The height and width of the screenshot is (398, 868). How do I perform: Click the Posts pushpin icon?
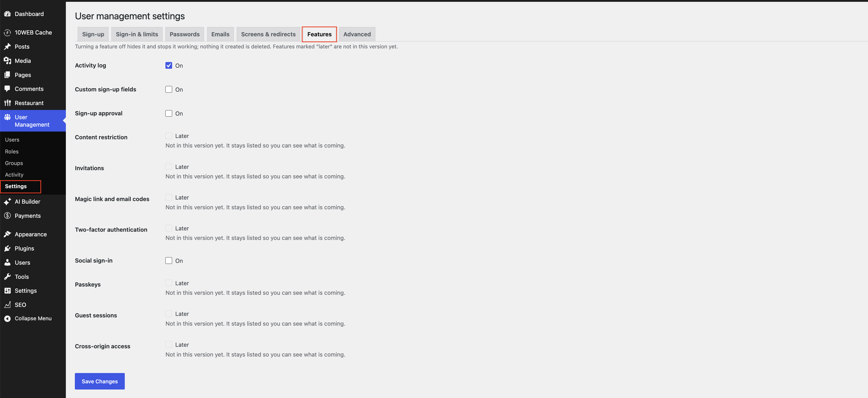click(7, 47)
